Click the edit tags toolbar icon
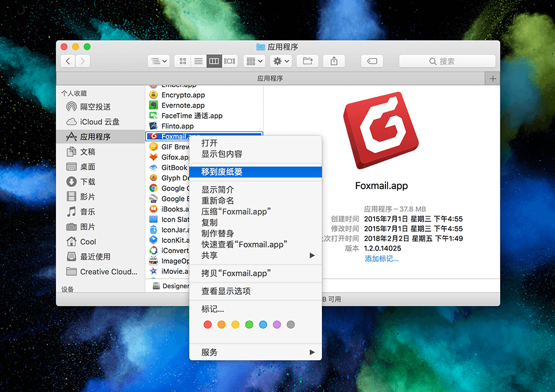The height and width of the screenshot is (392, 555). (x=372, y=61)
